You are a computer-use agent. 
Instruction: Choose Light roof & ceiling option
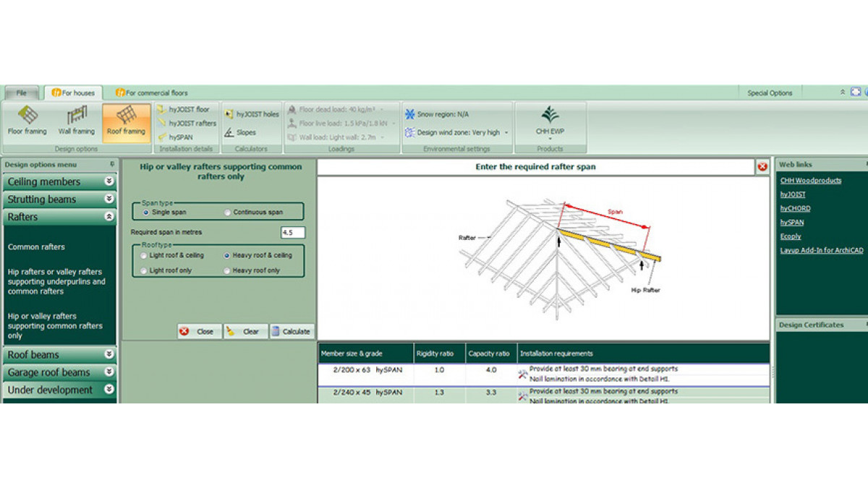[145, 255]
